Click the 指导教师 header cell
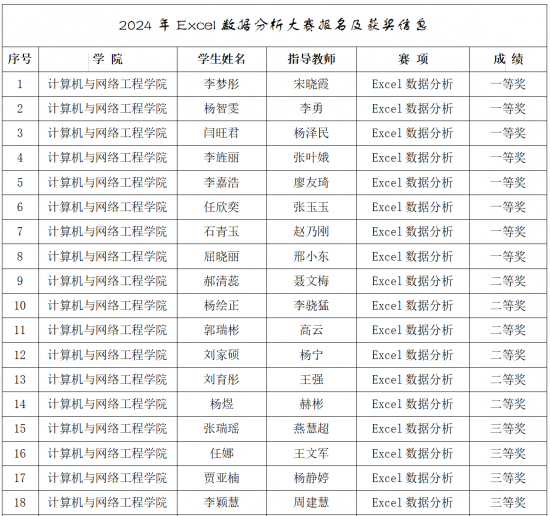Viewport: 550px width, 516px height. tap(311, 59)
